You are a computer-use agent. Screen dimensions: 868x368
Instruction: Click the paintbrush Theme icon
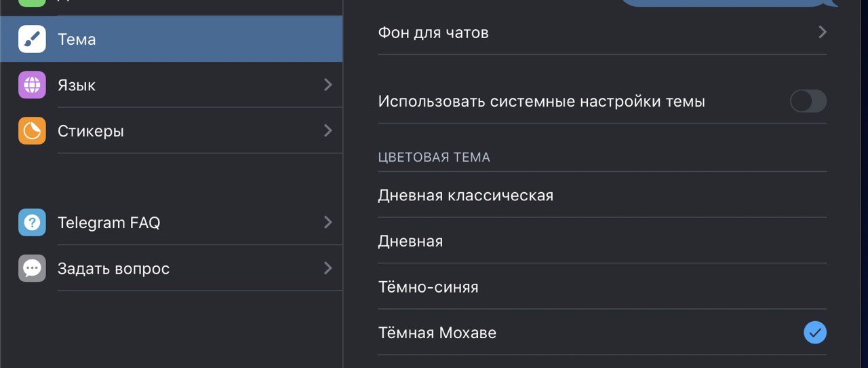pos(32,39)
